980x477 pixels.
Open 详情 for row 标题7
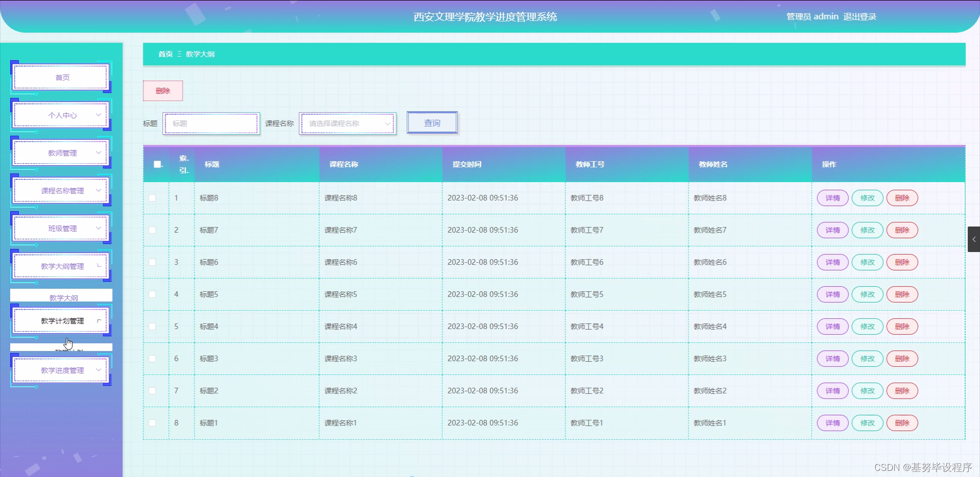(x=832, y=230)
